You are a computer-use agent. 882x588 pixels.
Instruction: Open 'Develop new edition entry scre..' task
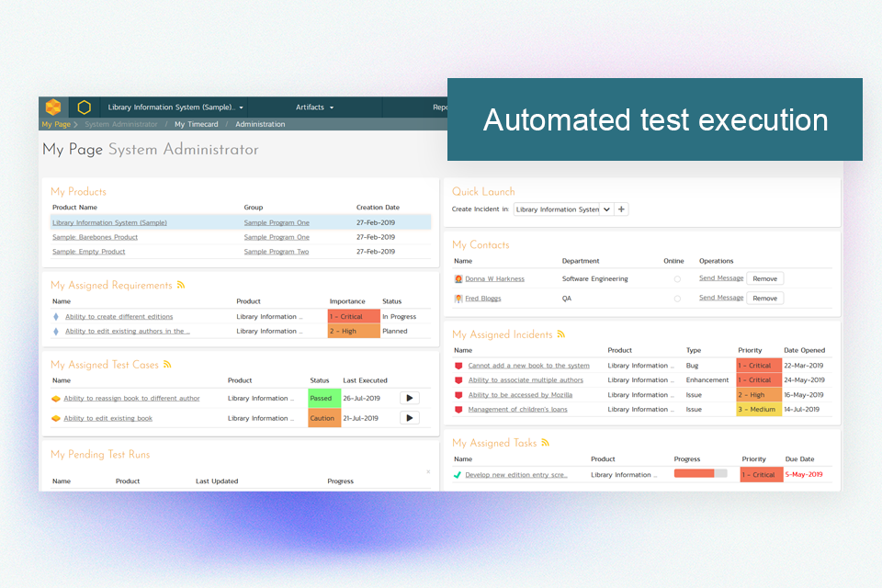(x=515, y=475)
